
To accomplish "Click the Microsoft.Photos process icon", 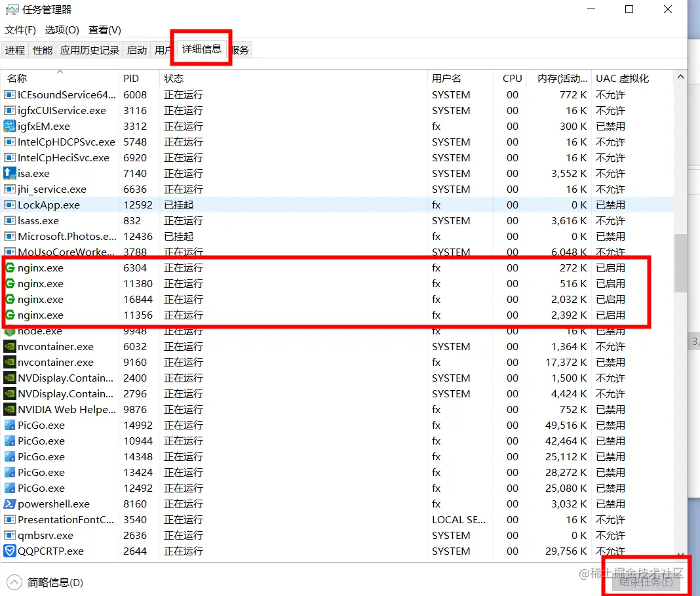I will click(x=9, y=236).
